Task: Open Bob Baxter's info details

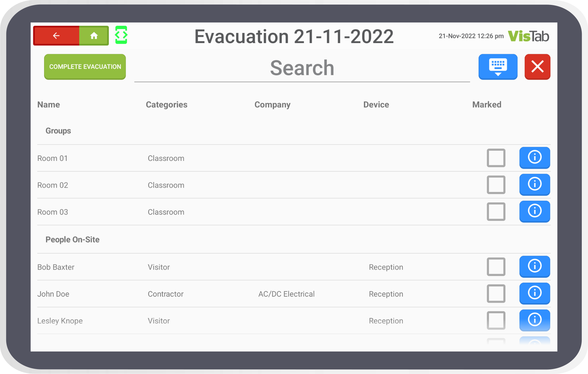Action: [534, 266]
